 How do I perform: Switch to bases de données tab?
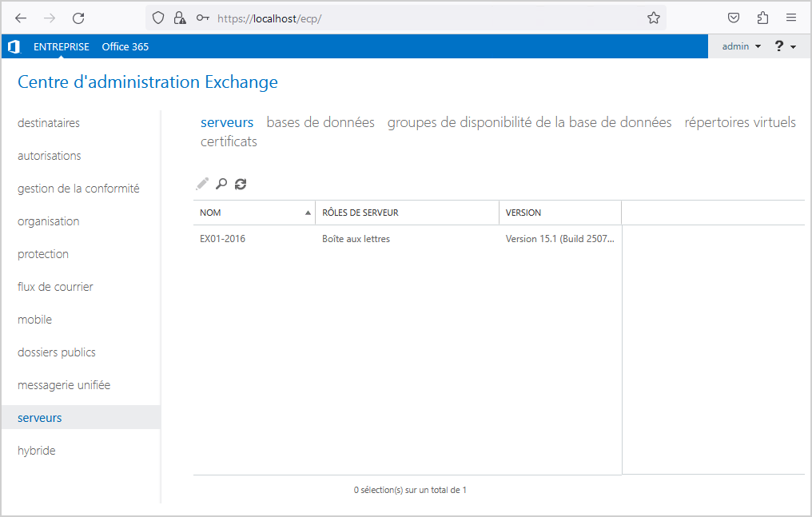click(320, 122)
